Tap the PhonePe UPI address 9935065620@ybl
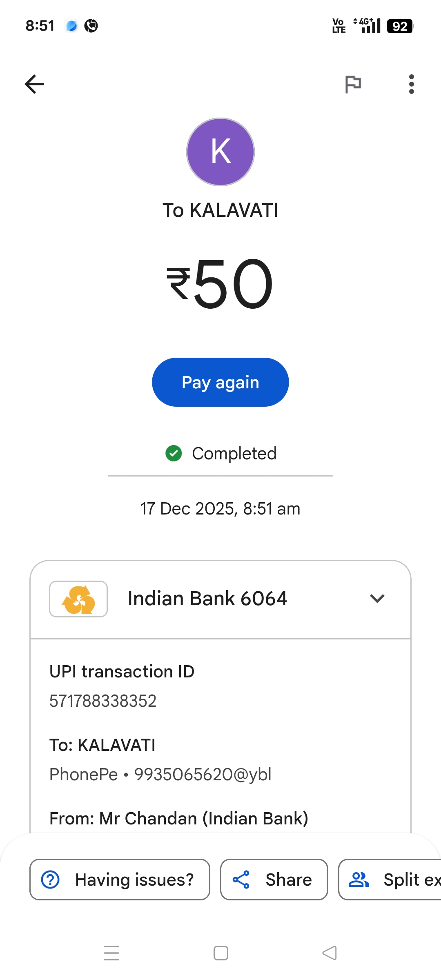Viewport: 441px width, 980px height. 203,774
